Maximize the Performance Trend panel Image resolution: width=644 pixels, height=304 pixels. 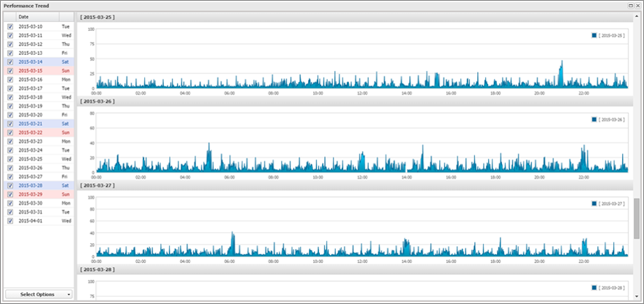tap(630, 6)
